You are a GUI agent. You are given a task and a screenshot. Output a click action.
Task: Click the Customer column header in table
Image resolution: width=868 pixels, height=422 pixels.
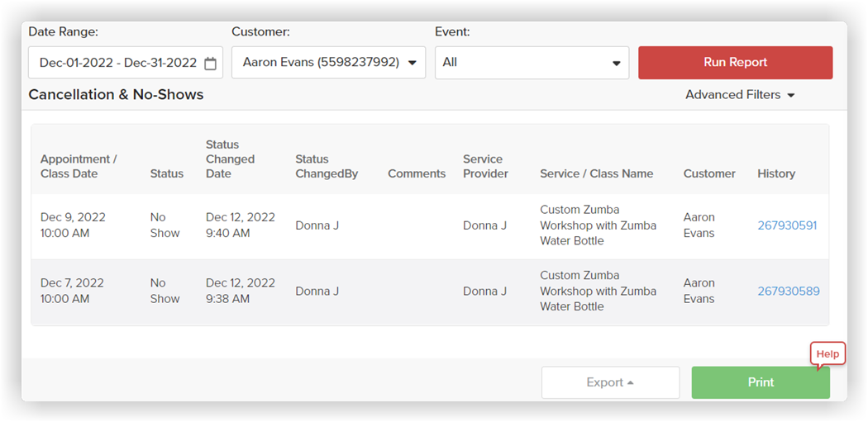[x=708, y=173]
